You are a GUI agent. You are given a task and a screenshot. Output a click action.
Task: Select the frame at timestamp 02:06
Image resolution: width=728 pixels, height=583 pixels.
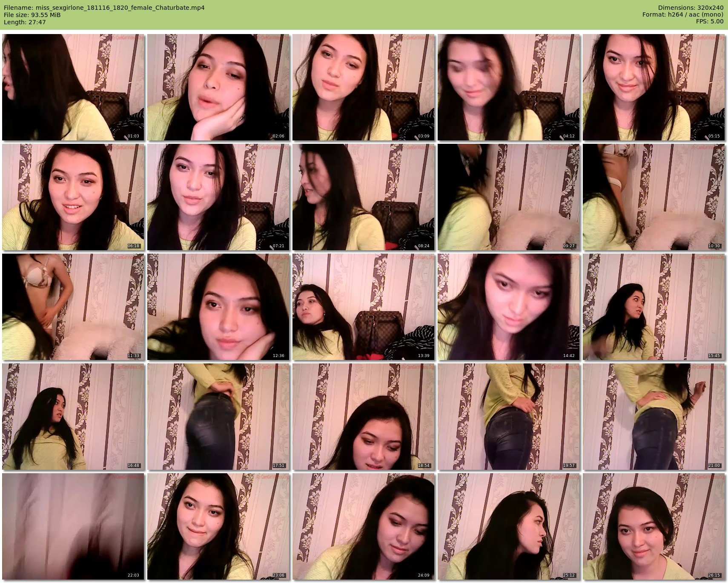click(x=218, y=87)
